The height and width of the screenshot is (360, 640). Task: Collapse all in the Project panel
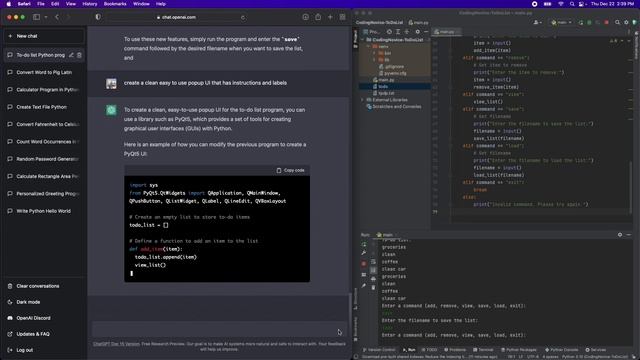[x=407, y=32]
